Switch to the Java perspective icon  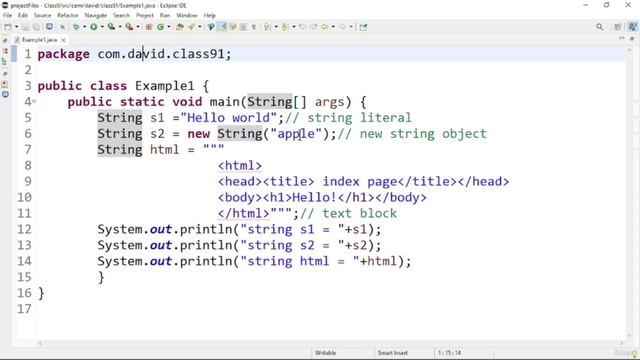click(x=632, y=27)
